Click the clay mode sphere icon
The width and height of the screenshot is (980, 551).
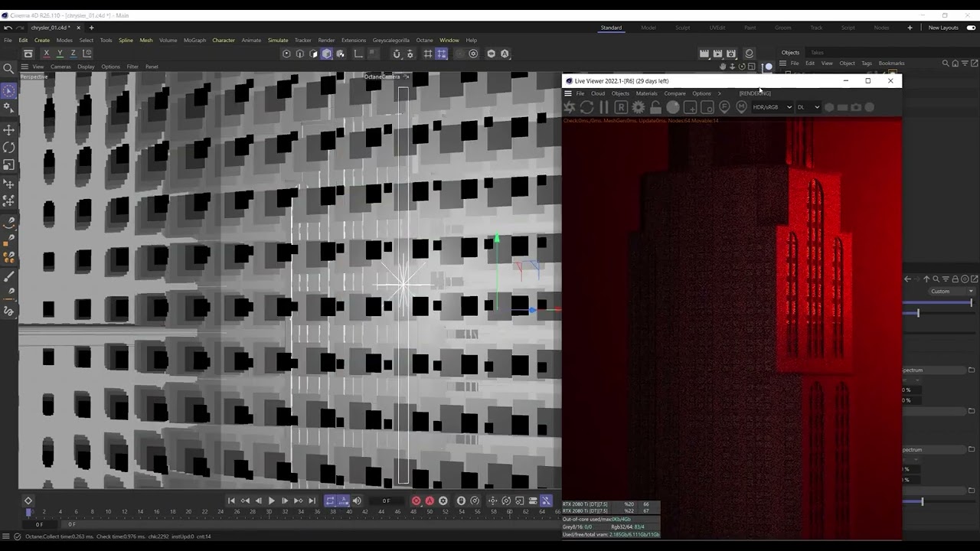tap(672, 107)
